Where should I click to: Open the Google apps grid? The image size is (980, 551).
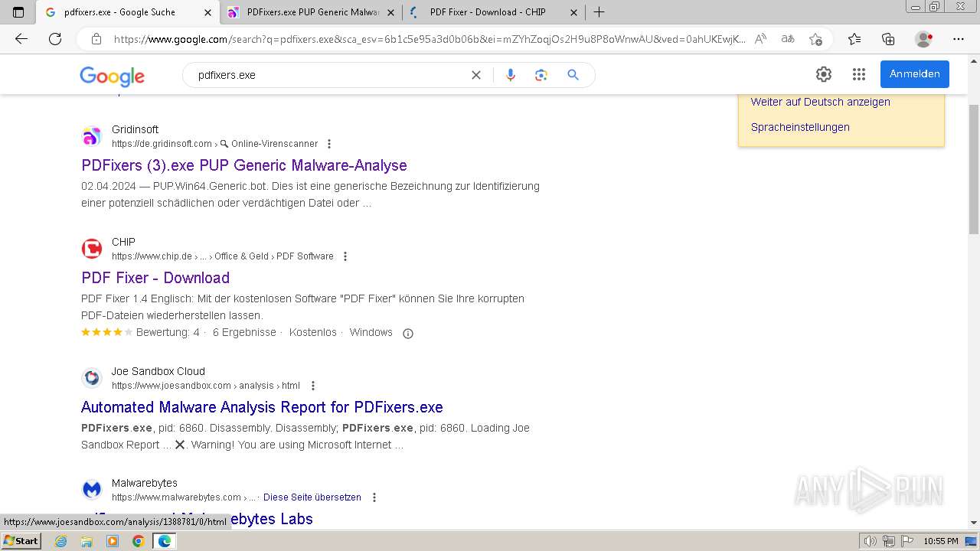(859, 74)
